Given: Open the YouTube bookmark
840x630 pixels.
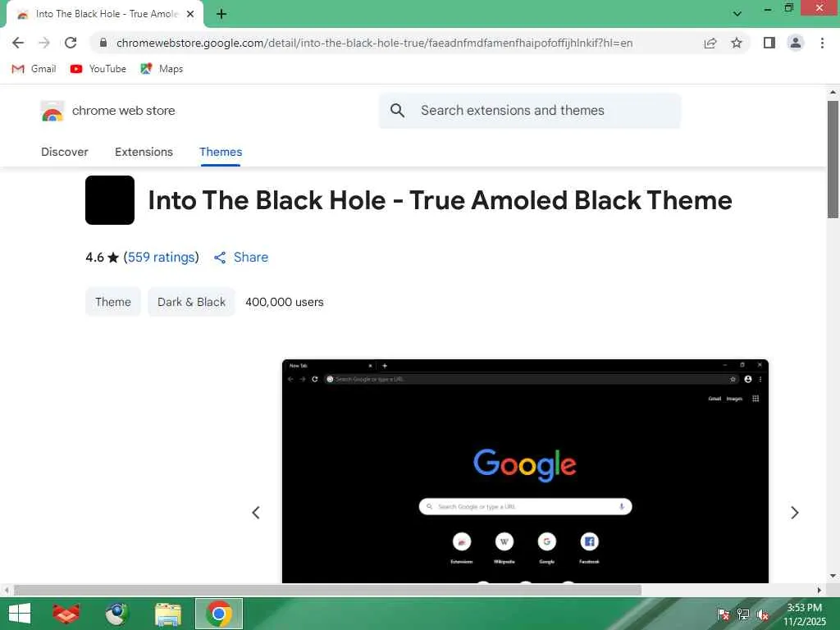Looking at the screenshot, I should point(98,69).
